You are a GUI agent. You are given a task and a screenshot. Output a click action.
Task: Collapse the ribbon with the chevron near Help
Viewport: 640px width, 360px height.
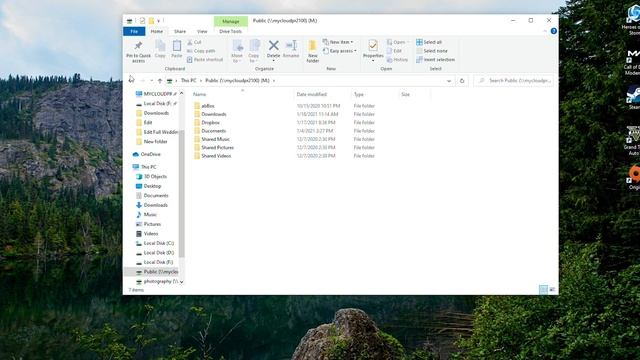click(545, 31)
